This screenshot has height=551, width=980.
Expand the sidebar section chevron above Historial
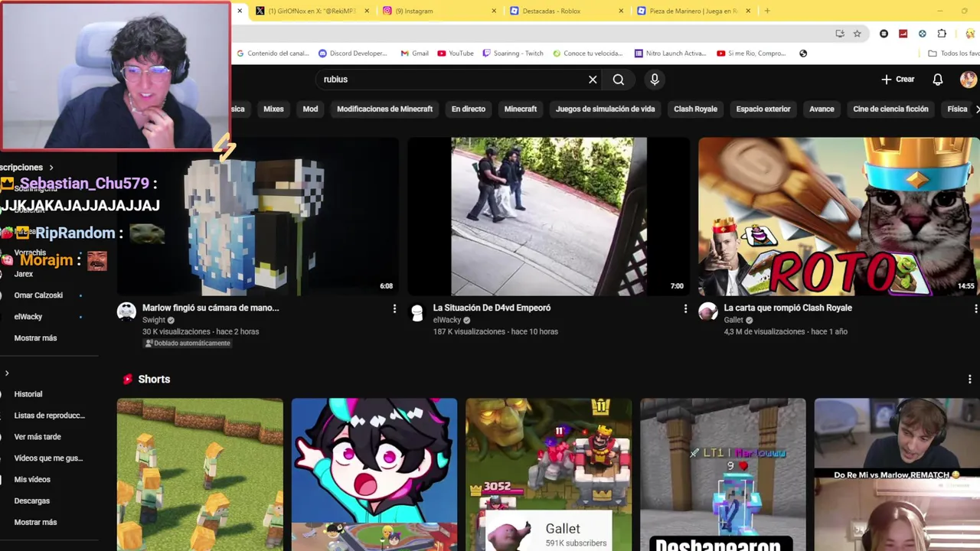7,373
